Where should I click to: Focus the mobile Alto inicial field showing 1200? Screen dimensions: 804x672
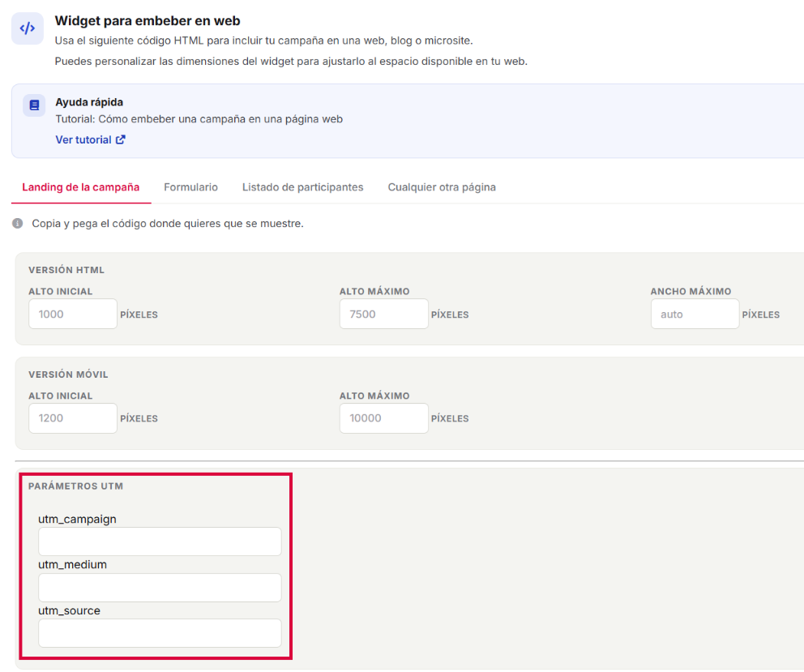tap(73, 418)
